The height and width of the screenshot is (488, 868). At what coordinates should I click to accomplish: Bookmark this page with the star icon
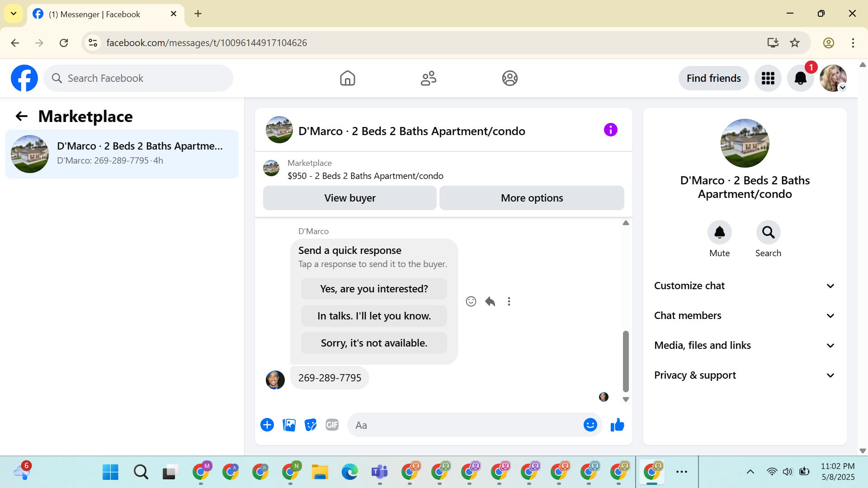795,42
